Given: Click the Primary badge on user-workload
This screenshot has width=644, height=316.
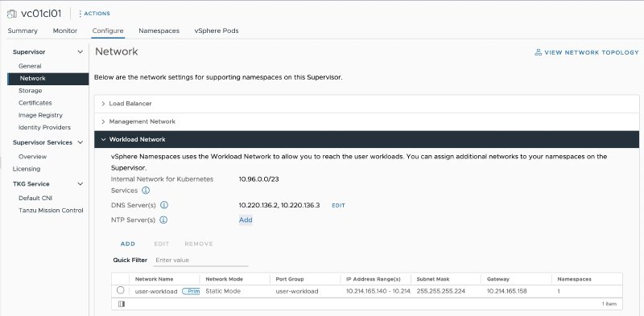Looking at the screenshot, I should click(x=191, y=291).
